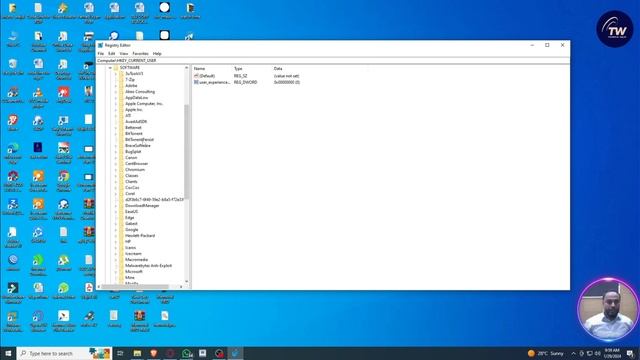Click the tree pane scroll-up arrow

coord(187,68)
